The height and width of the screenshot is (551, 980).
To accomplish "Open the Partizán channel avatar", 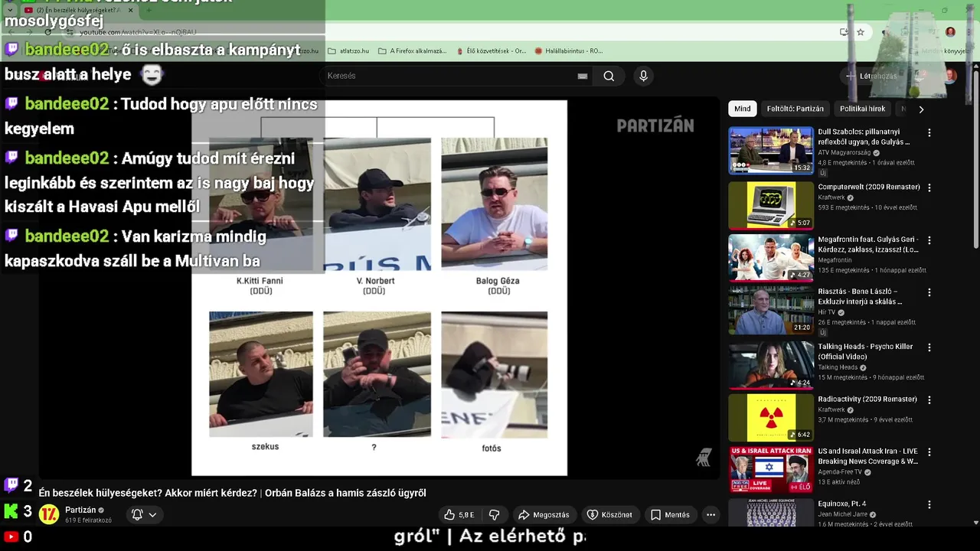I will click(49, 514).
